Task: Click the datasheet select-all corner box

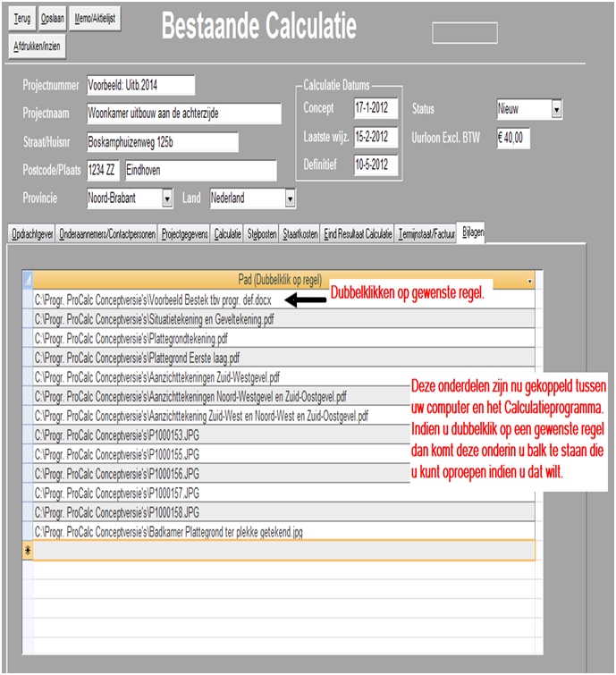Action: click(27, 280)
